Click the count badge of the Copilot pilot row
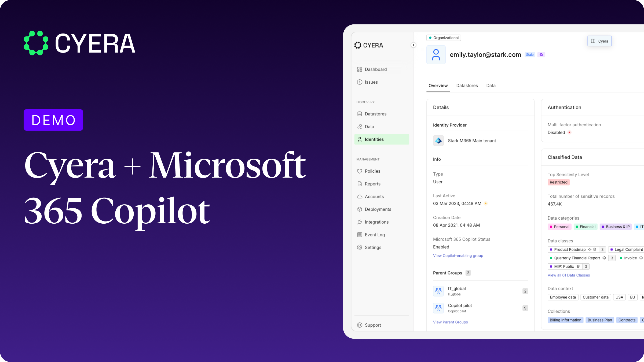 (525, 308)
